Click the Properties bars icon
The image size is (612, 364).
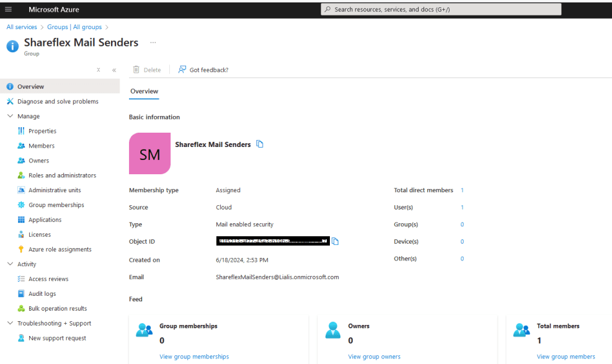tap(21, 131)
